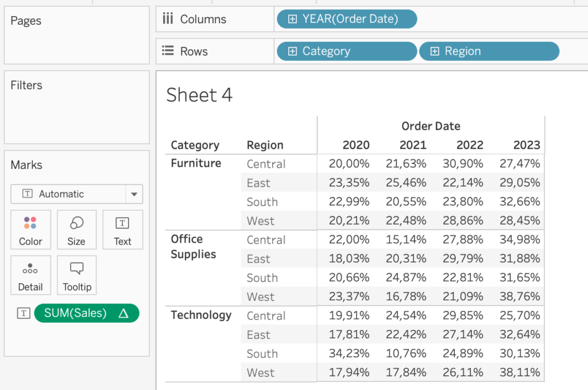This screenshot has height=390, width=588.
Task: Click the Columns shelf icon
Action: click(x=168, y=19)
